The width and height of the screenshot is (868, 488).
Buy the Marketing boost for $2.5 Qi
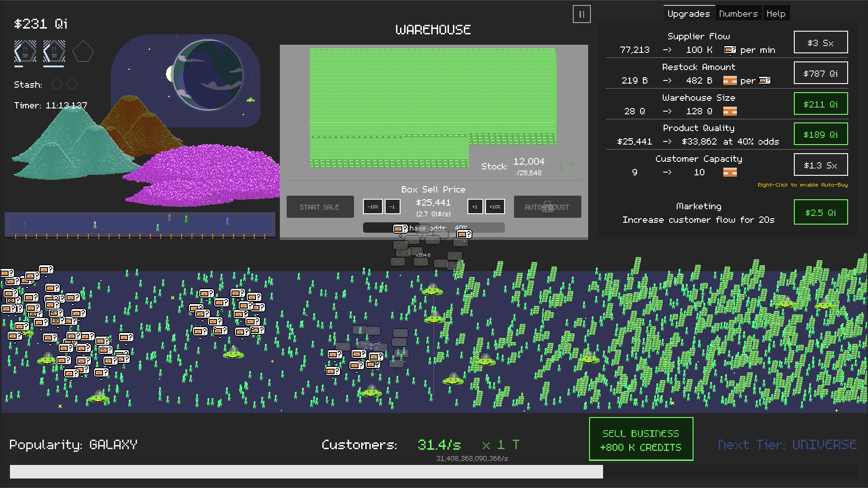(821, 212)
